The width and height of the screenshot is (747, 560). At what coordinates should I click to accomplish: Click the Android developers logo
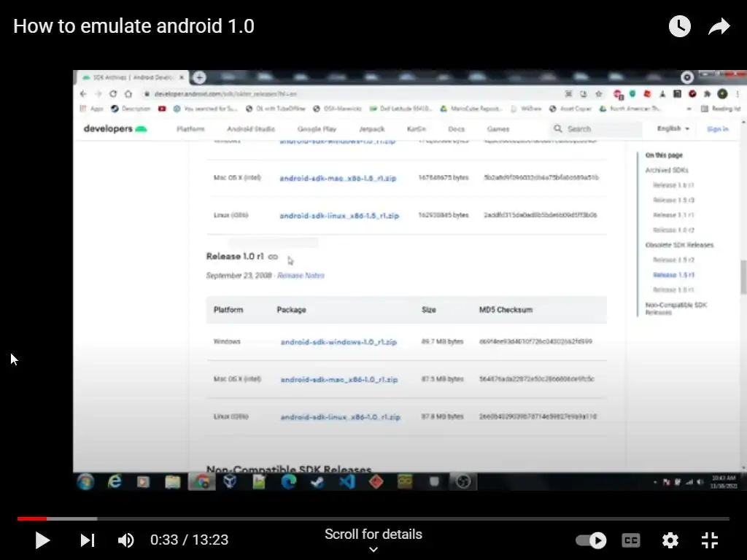click(x=115, y=128)
